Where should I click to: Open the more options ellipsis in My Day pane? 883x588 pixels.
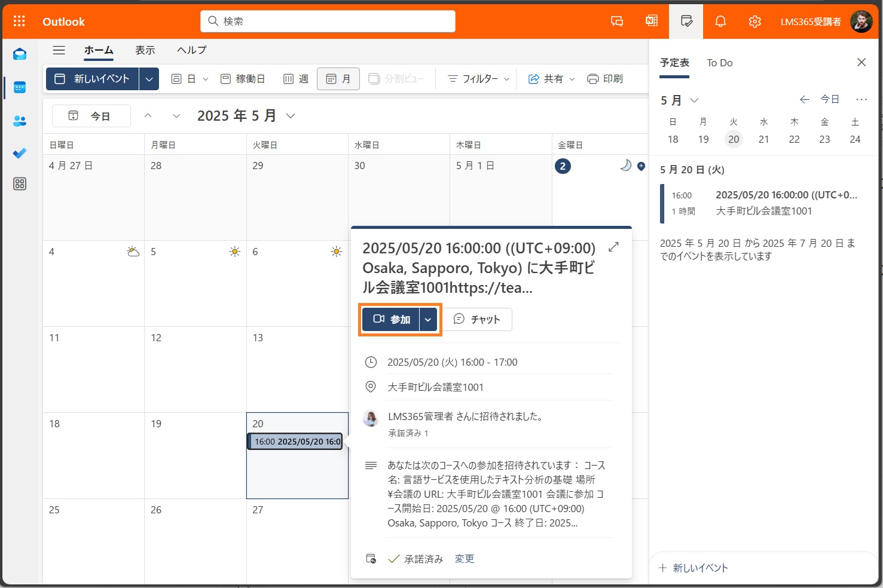[x=861, y=100]
